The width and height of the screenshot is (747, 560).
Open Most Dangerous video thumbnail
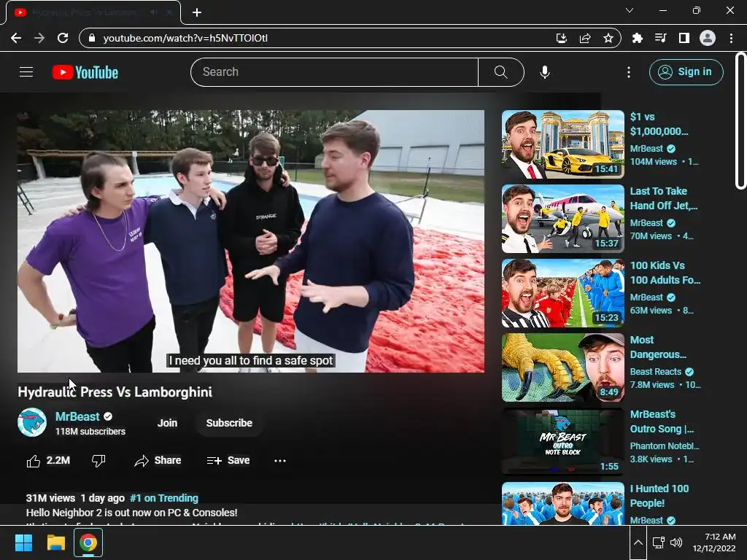(562, 367)
